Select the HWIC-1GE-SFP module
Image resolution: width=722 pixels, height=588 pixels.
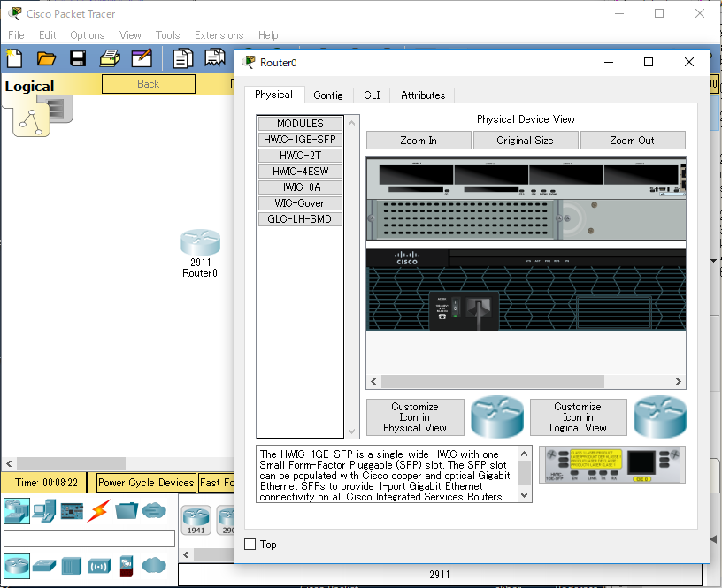point(300,140)
